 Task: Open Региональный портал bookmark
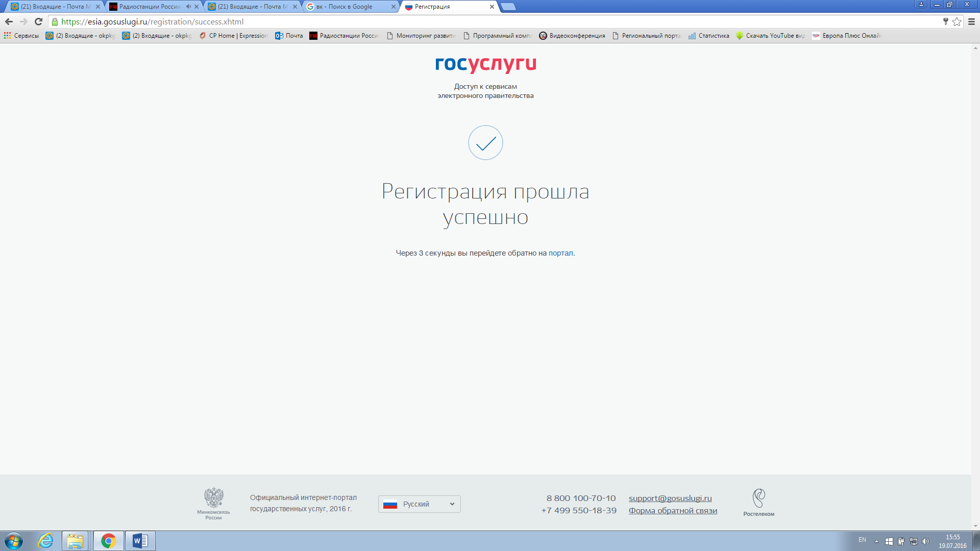pos(647,36)
